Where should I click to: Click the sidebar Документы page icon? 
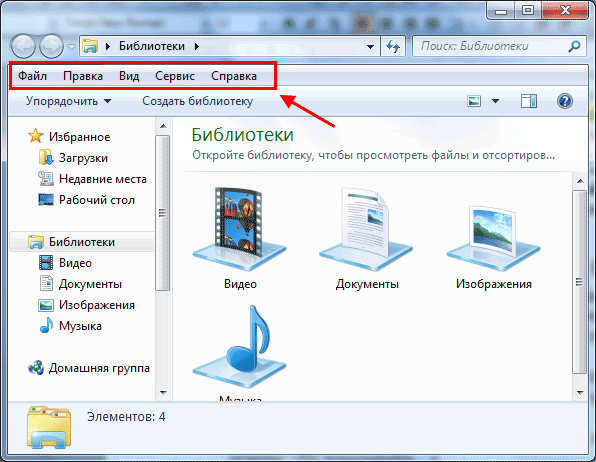(x=46, y=284)
